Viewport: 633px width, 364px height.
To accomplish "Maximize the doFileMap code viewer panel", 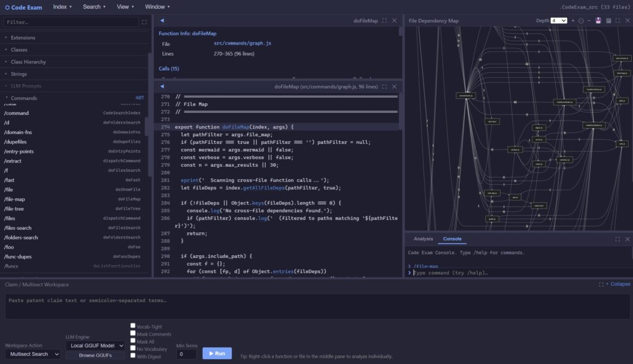I will (x=384, y=87).
